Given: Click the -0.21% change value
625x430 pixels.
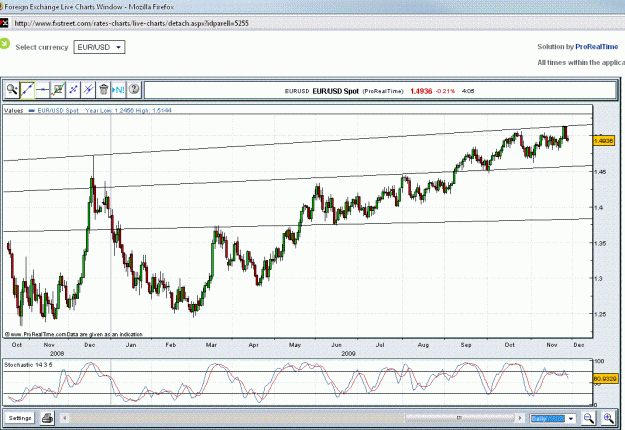Looking at the screenshot, I should (445, 91).
